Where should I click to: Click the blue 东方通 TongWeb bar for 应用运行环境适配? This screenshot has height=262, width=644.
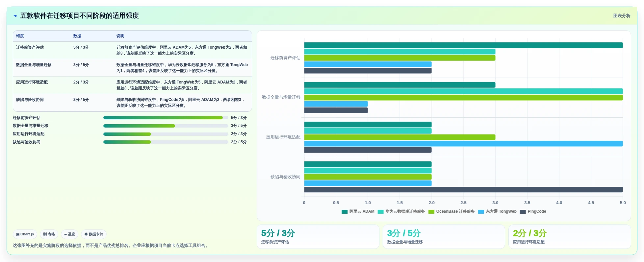pos(463,144)
